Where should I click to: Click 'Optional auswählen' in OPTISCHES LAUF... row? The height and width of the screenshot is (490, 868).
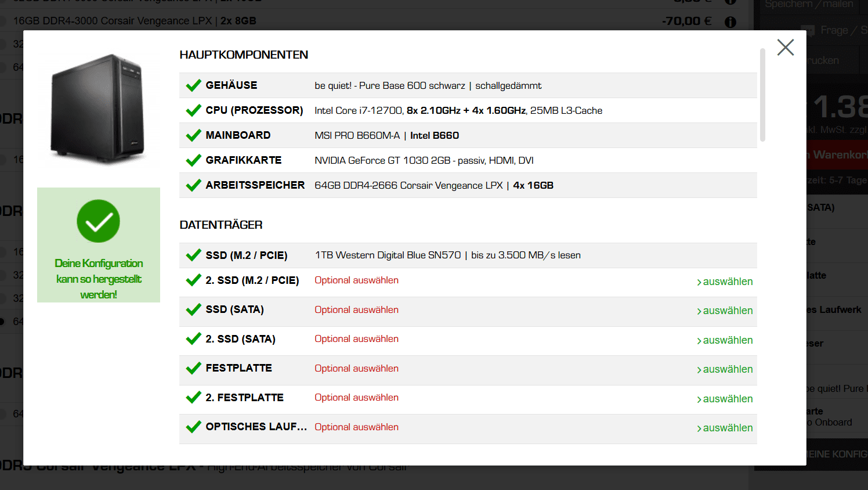click(356, 427)
